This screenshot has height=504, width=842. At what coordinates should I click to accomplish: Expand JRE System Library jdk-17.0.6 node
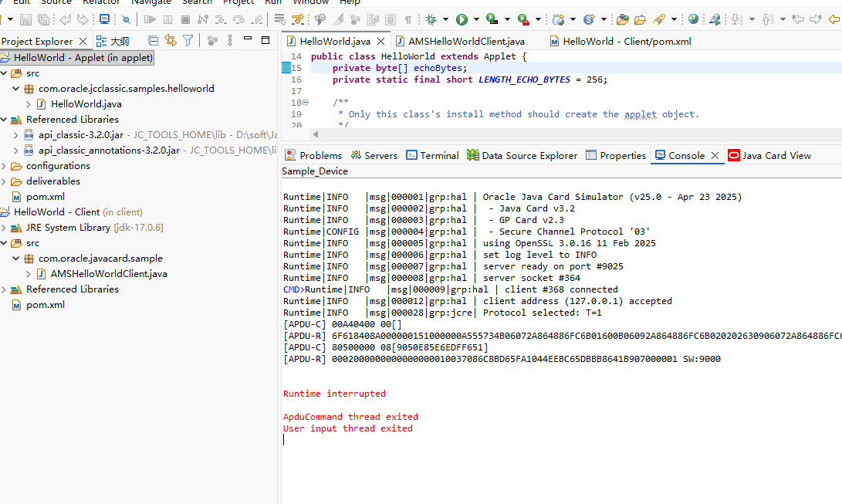coord(5,228)
